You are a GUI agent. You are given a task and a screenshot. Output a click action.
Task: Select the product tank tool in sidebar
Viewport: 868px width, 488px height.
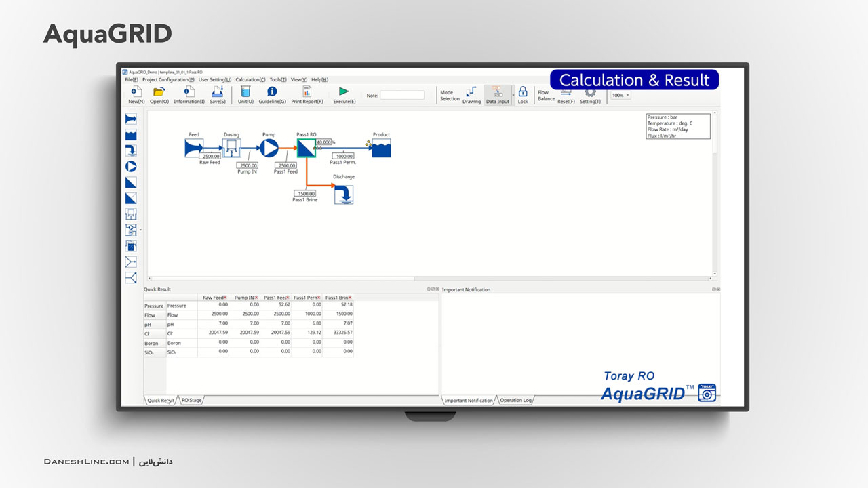[x=131, y=135]
